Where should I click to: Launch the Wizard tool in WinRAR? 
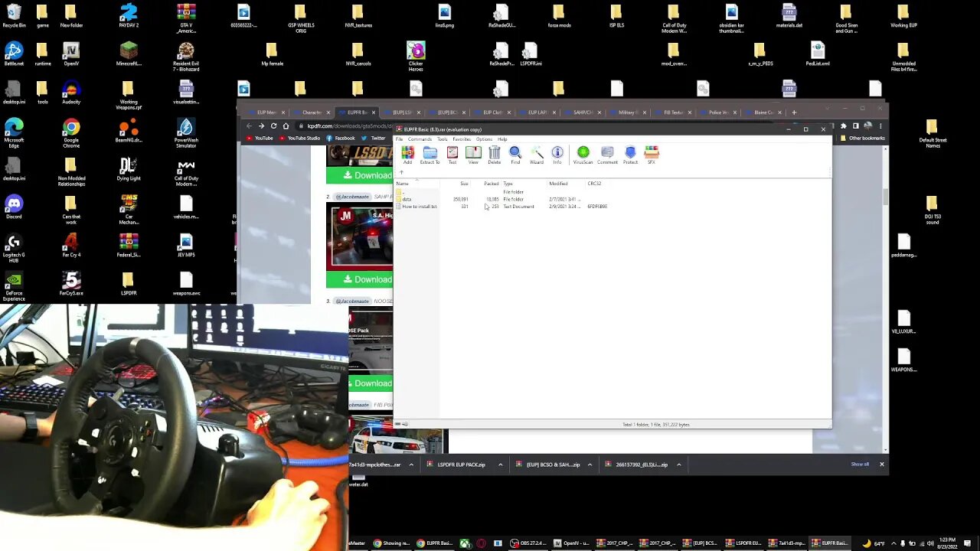point(537,155)
